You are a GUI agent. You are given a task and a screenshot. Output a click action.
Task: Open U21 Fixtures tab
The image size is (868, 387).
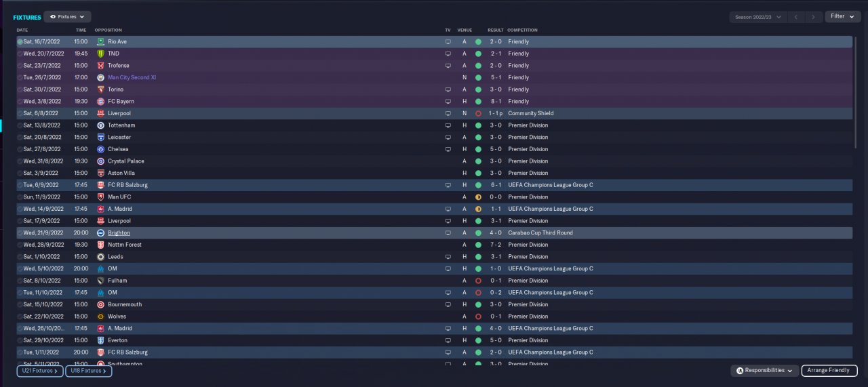[x=40, y=371]
